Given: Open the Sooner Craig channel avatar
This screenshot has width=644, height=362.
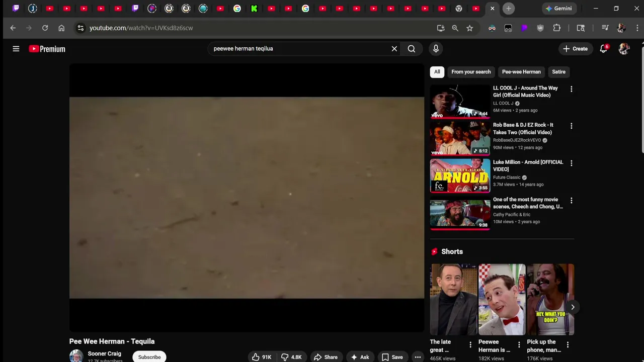Looking at the screenshot, I should (76, 356).
